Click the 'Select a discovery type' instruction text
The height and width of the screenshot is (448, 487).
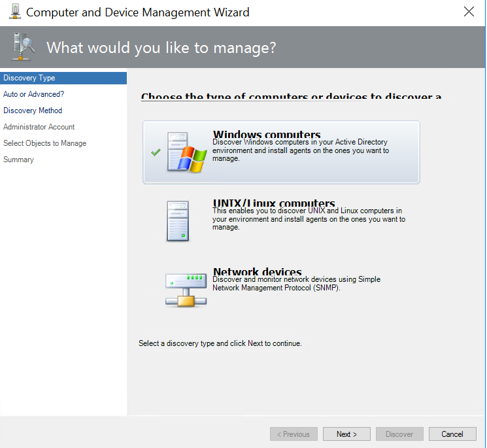tap(220, 343)
